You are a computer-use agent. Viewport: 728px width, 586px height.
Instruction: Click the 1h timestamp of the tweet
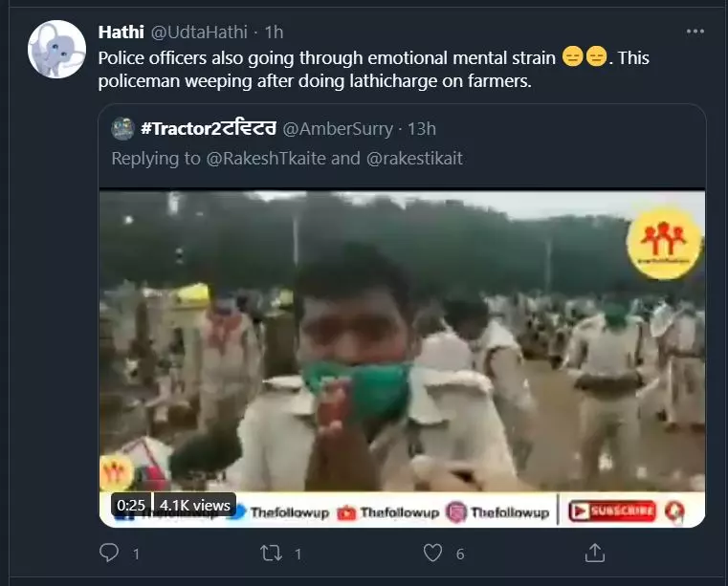pyautogui.click(x=273, y=33)
